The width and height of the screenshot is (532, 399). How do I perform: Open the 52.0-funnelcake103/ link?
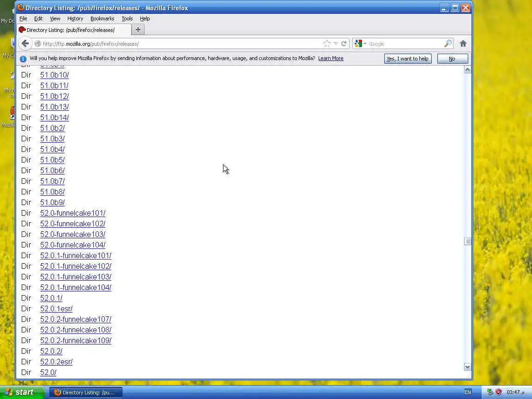pyautogui.click(x=73, y=235)
